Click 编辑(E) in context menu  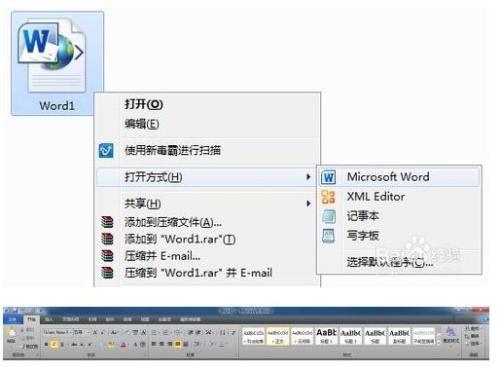coord(142,124)
